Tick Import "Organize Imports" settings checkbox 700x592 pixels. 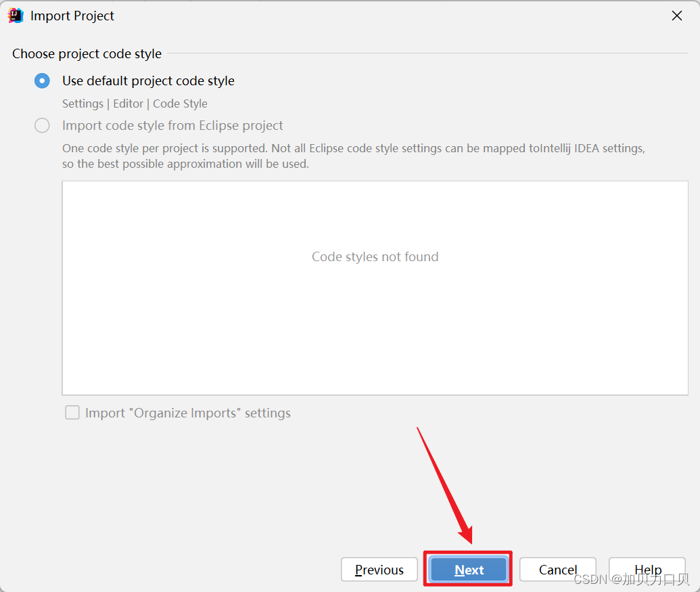(72, 413)
